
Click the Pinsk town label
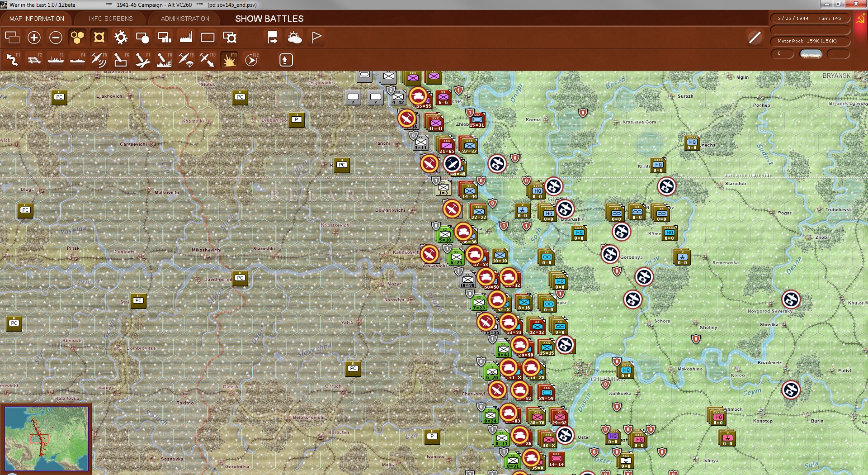(x=73, y=248)
